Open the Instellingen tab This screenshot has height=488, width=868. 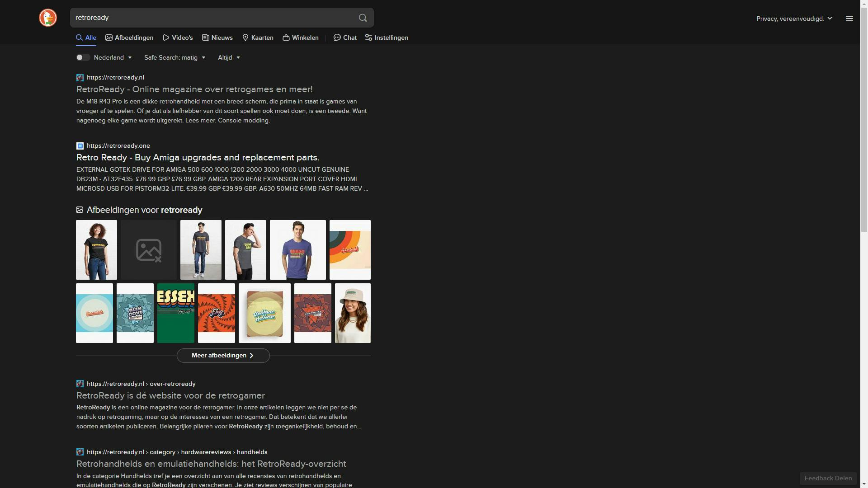(387, 38)
